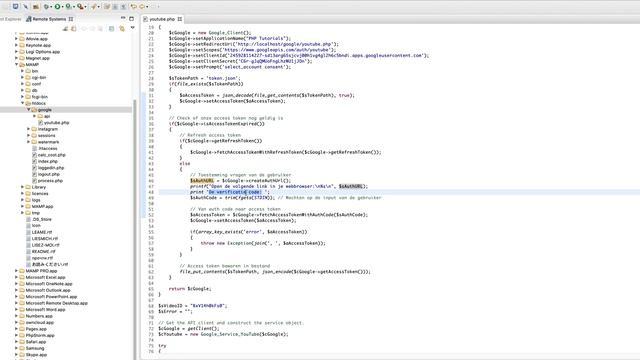Select the Safari.app folder

[x=36, y=342]
